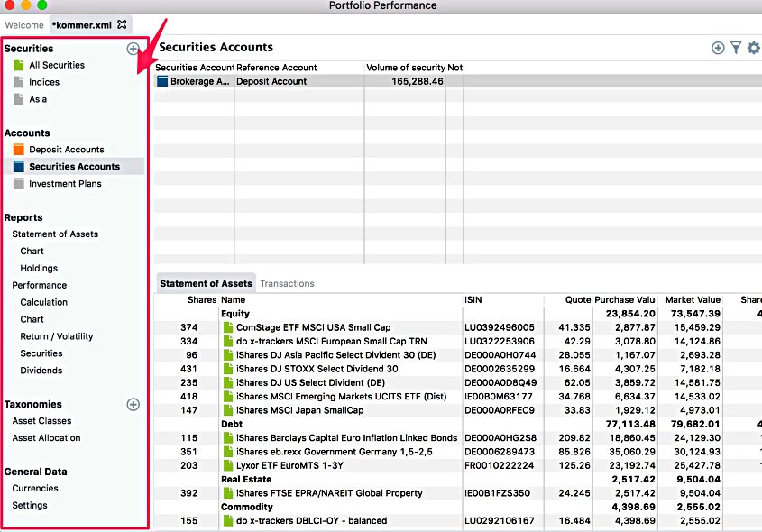Close the kommer.xml tab with its X icon
The height and width of the screenshot is (532, 762).
[122, 24]
